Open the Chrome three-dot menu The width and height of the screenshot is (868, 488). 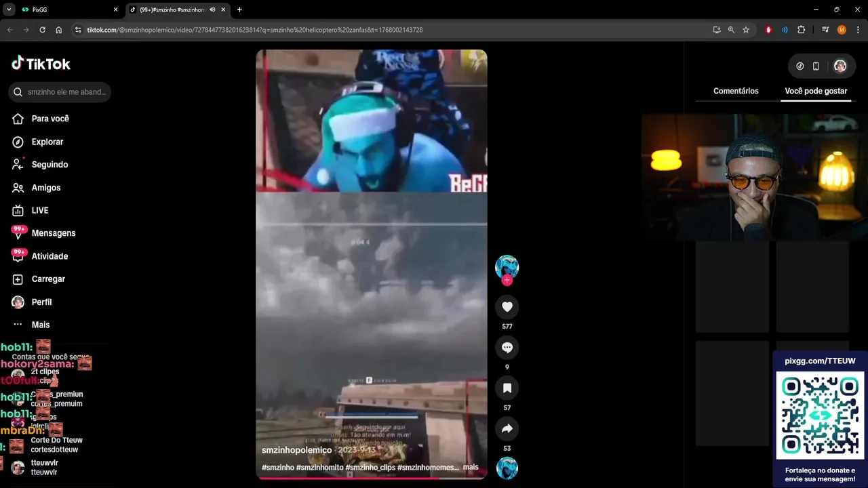pyautogui.click(x=859, y=30)
